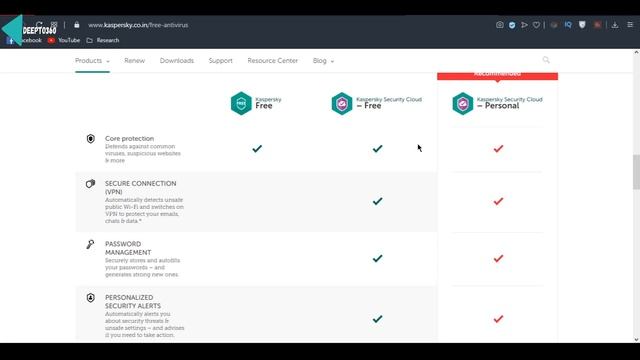Screen dimensions: 640x360
Task: Click the padlock site security icon
Action: pyautogui.click(x=77, y=25)
